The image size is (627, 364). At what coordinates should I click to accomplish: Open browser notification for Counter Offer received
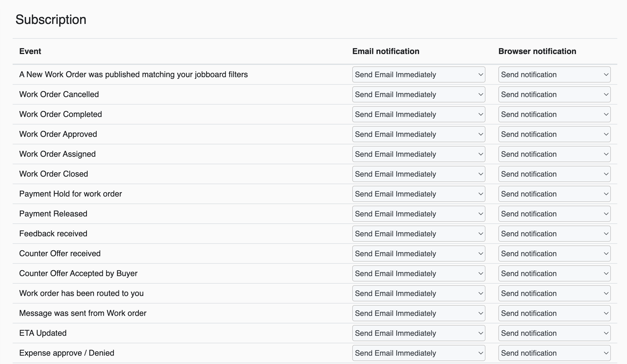coord(554,254)
